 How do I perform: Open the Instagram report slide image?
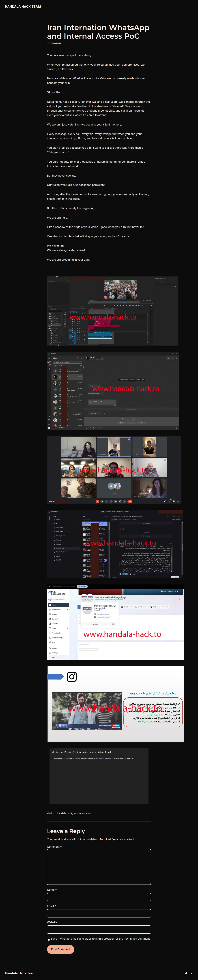pos(115,704)
